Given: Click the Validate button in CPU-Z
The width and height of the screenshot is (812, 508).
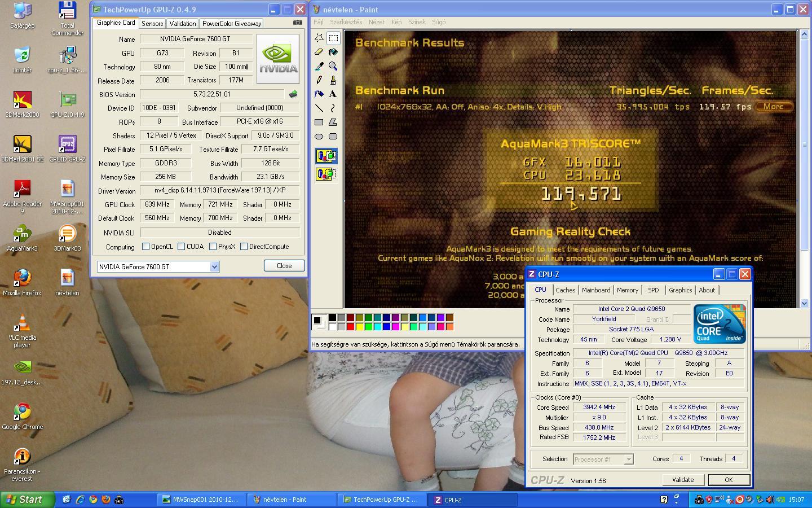Looking at the screenshot, I should (683, 480).
